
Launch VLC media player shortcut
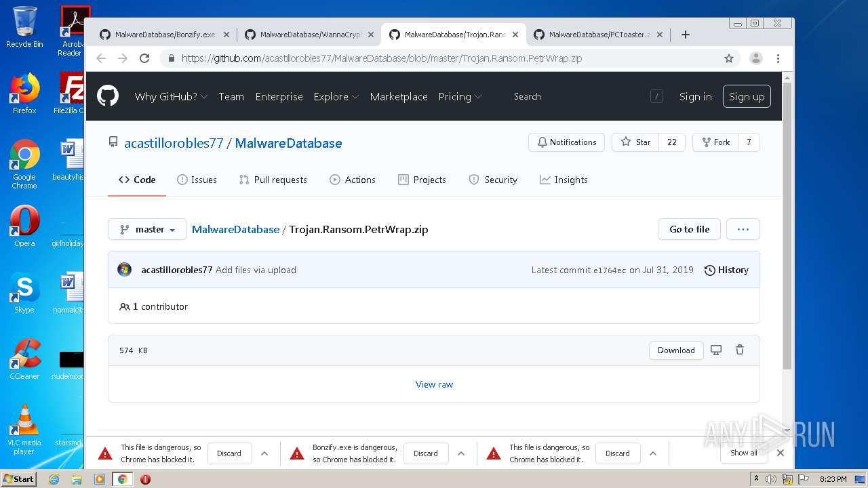[x=24, y=430]
